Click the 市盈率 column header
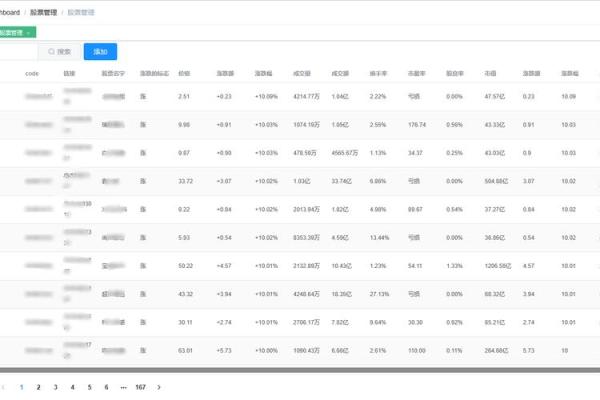600x400 pixels. (x=417, y=73)
